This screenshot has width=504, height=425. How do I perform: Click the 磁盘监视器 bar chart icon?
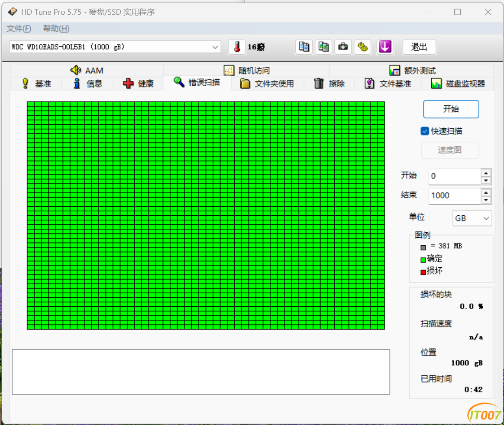(436, 83)
